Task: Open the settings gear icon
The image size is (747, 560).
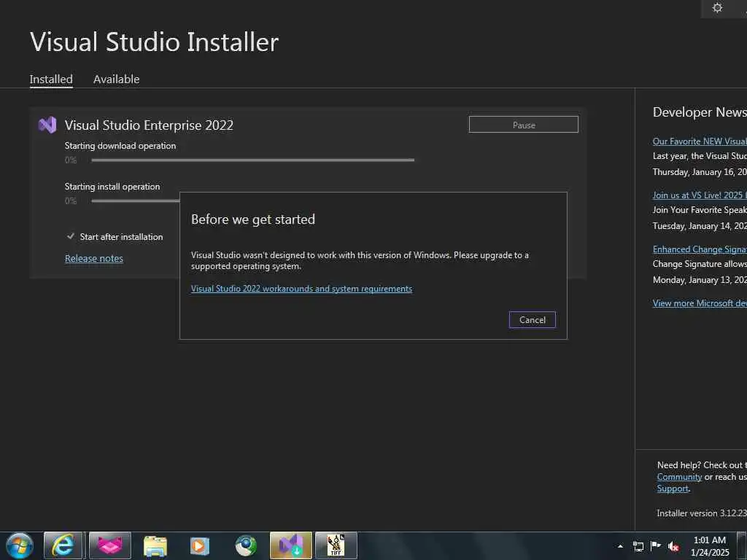Action: pyautogui.click(x=717, y=7)
